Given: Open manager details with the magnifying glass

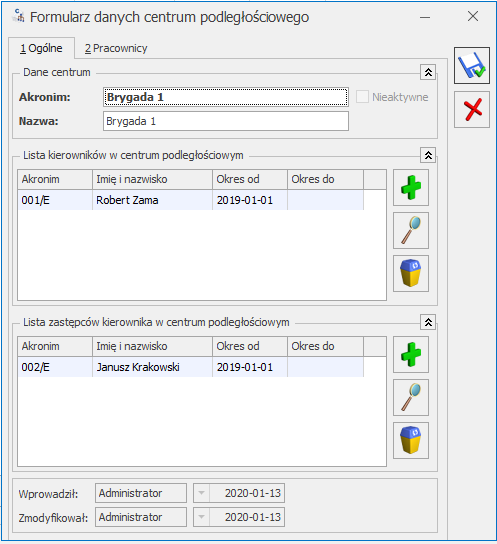Looking at the screenshot, I should [411, 231].
